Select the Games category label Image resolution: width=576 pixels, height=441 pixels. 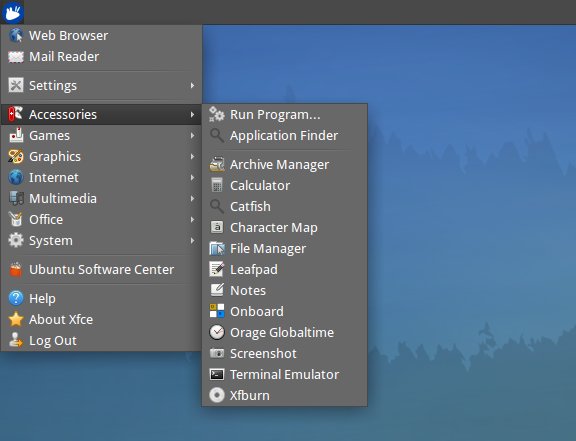click(x=49, y=136)
